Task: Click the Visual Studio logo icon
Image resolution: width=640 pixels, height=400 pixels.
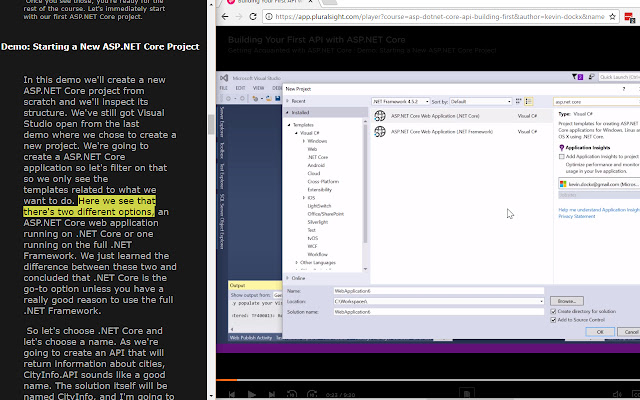Action: 224,78
